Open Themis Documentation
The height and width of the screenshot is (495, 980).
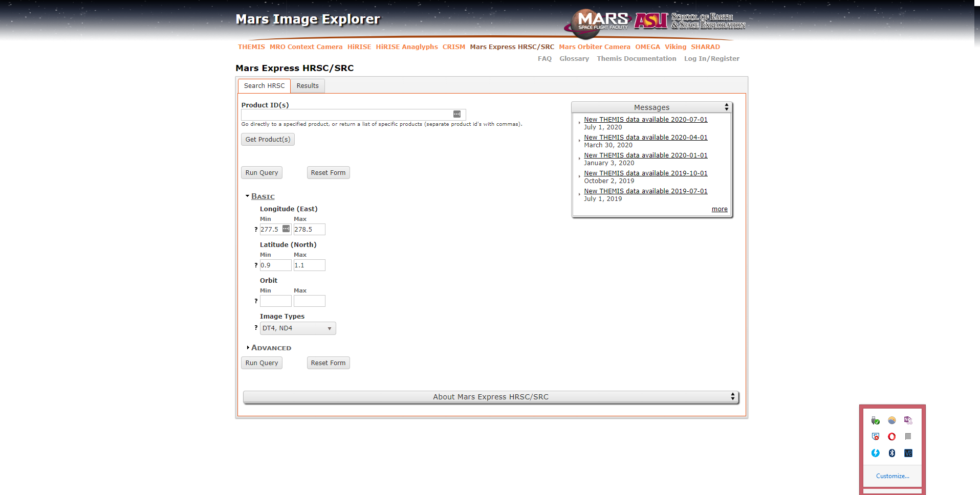coord(637,59)
